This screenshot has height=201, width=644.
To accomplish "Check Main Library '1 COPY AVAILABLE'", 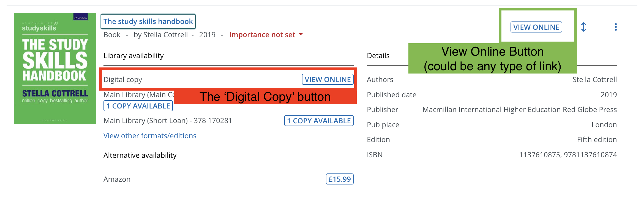I will tap(138, 106).
